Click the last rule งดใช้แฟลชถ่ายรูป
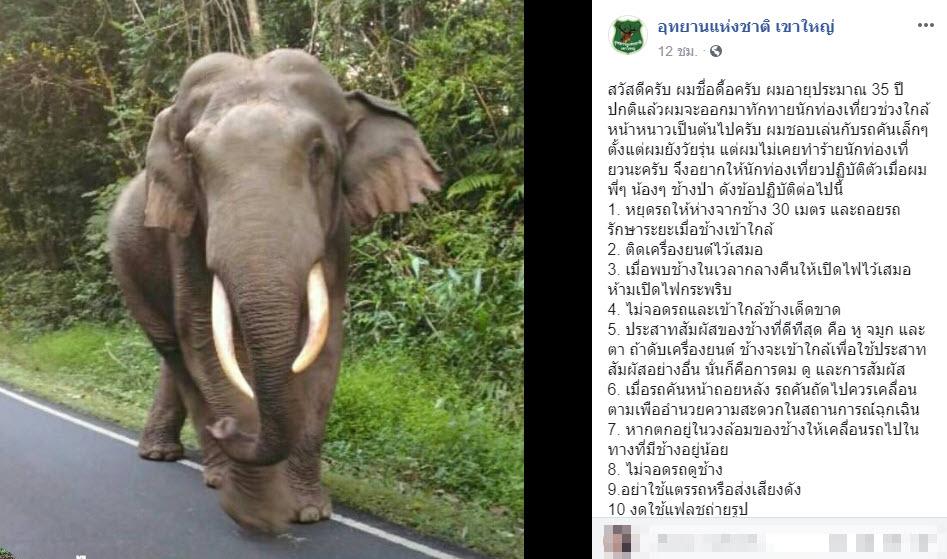 pyautogui.click(x=678, y=509)
